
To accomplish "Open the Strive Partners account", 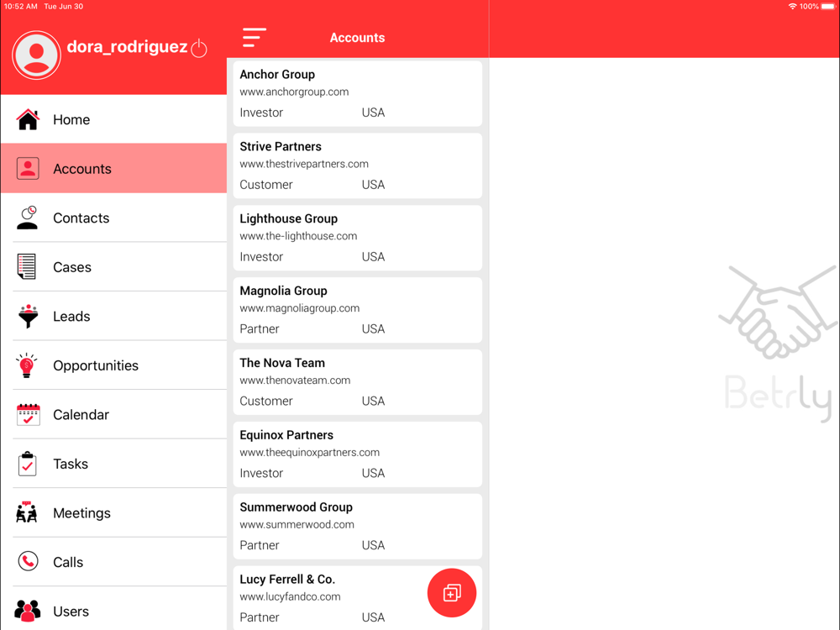I will (357, 165).
